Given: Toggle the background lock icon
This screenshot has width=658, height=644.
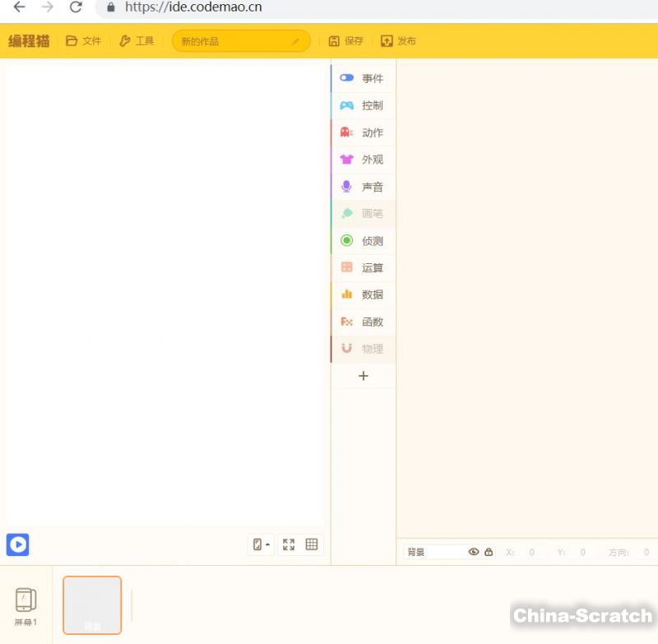Looking at the screenshot, I should coord(489,552).
